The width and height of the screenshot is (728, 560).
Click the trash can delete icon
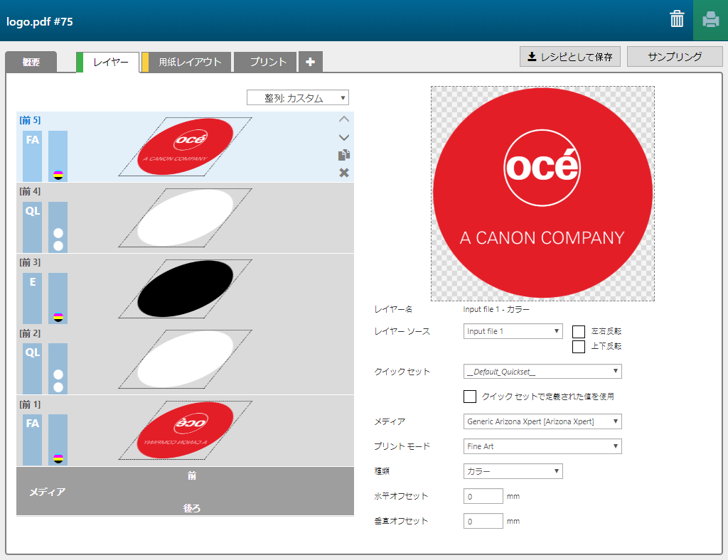(677, 19)
